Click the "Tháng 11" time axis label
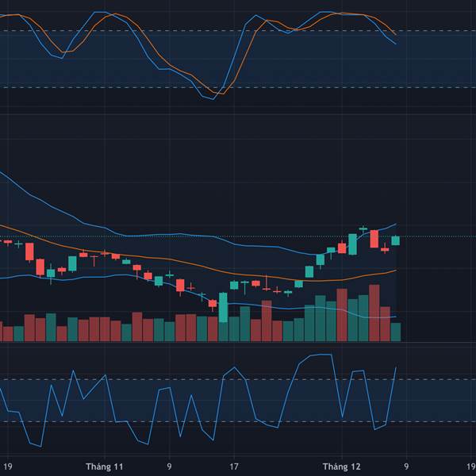The height and width of the screenshot is (476, 476). pyautogui.click(x=105, y=466)
